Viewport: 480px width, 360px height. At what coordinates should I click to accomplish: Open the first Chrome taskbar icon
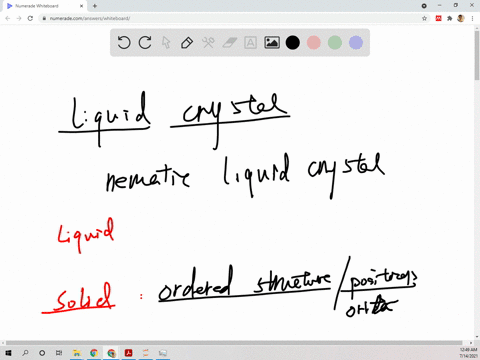point(94,353)
